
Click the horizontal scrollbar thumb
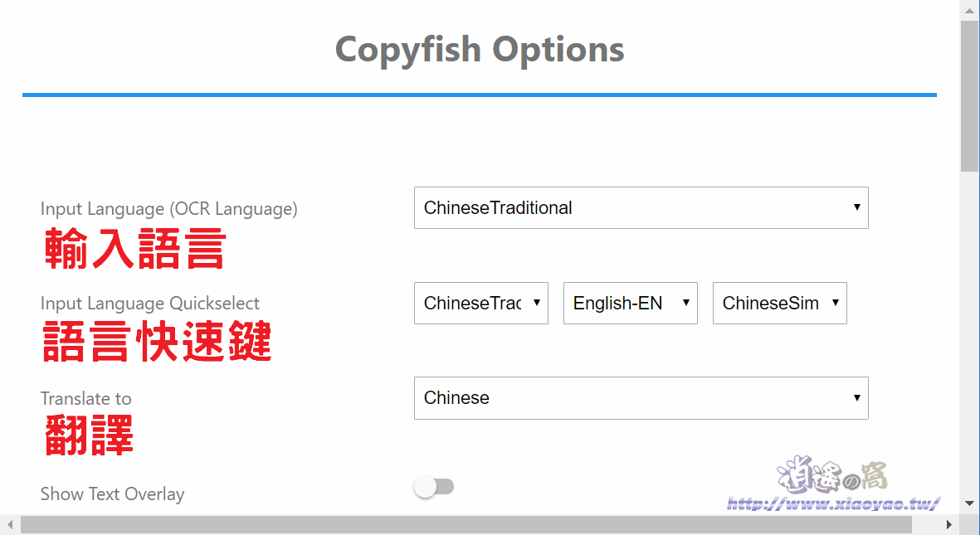click(466, 524)
